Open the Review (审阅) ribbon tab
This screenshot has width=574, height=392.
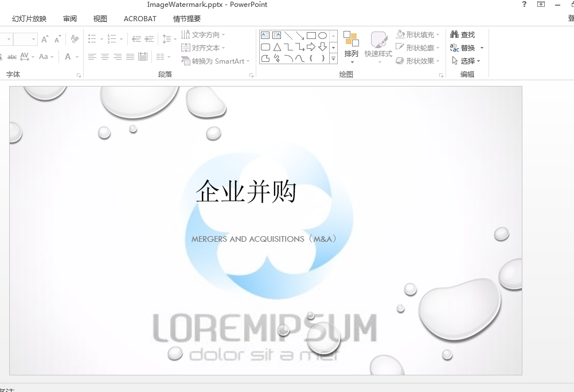(70, 19)
